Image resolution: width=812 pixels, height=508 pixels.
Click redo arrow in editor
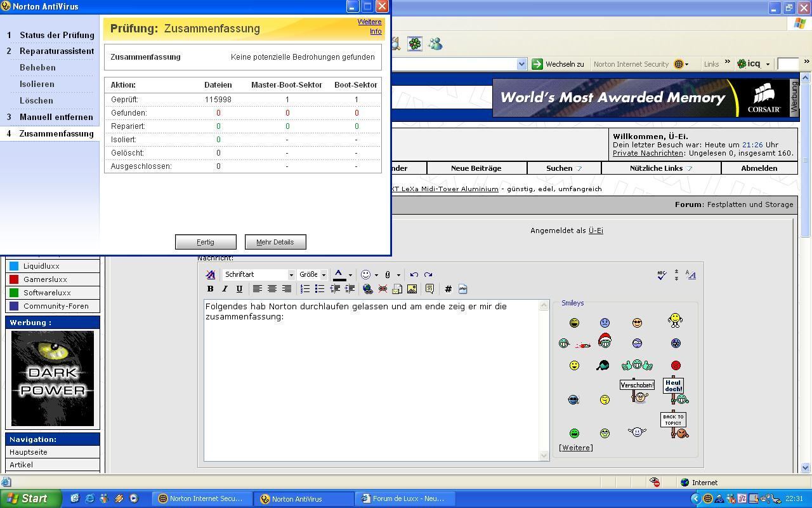coord(428,274)
